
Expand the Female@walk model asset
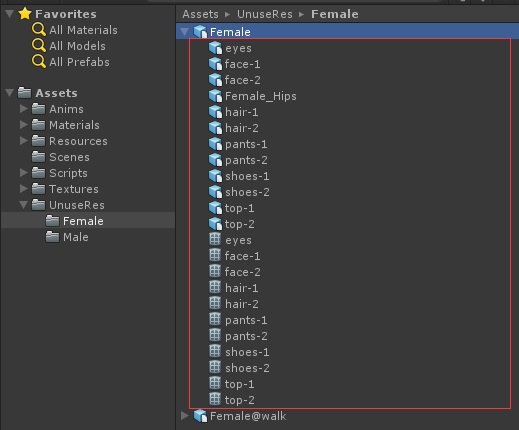point(185,416)
